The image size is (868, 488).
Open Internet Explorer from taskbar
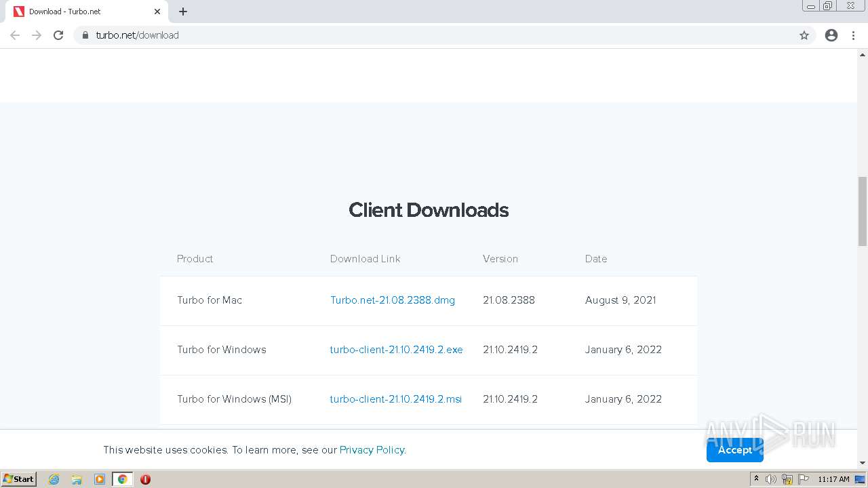(x=54, y=479)
